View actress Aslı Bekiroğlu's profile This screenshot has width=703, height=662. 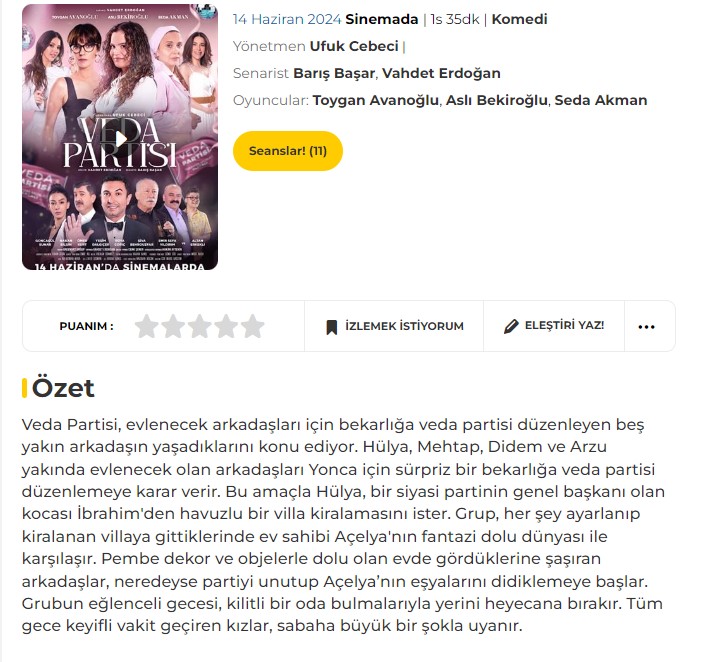click(497, 100)
